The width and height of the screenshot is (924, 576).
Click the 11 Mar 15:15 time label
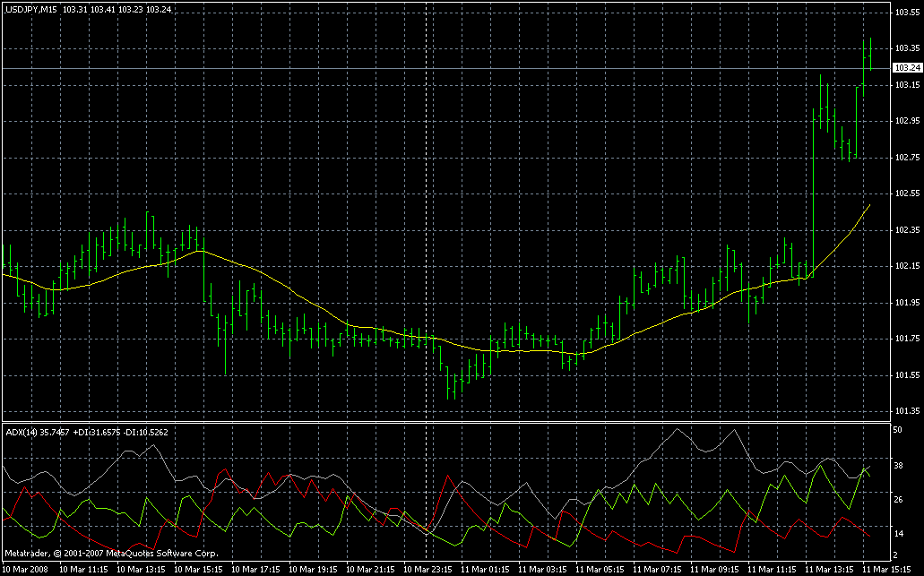coord(888,569)
